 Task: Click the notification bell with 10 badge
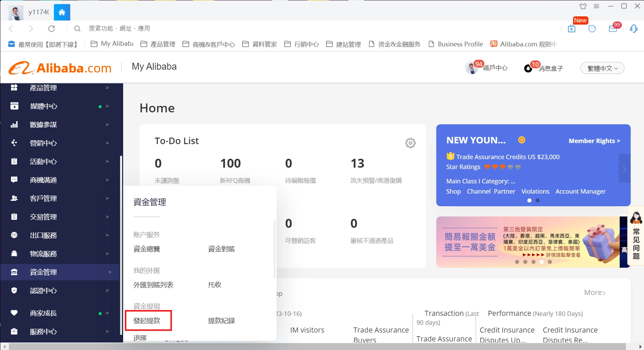528,68
